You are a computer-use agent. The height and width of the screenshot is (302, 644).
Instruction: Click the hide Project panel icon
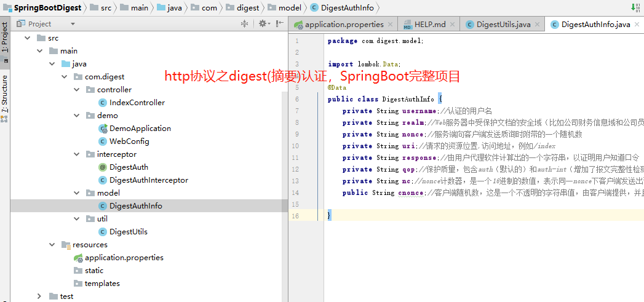point(280,23)
